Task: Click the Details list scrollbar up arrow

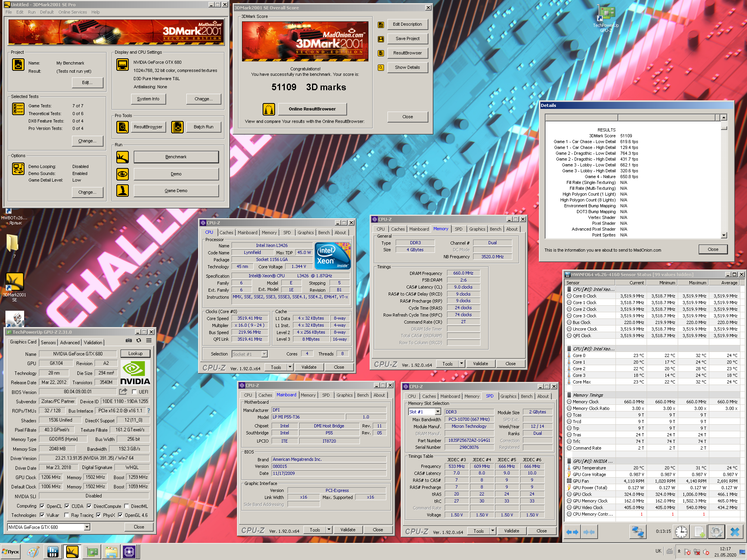Action: pos(724,117)
